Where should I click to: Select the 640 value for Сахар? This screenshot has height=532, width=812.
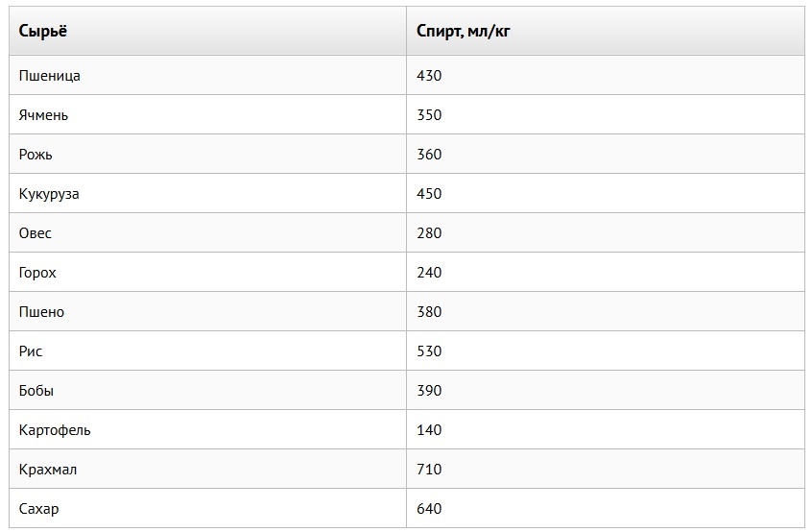(x=429, y=509)
